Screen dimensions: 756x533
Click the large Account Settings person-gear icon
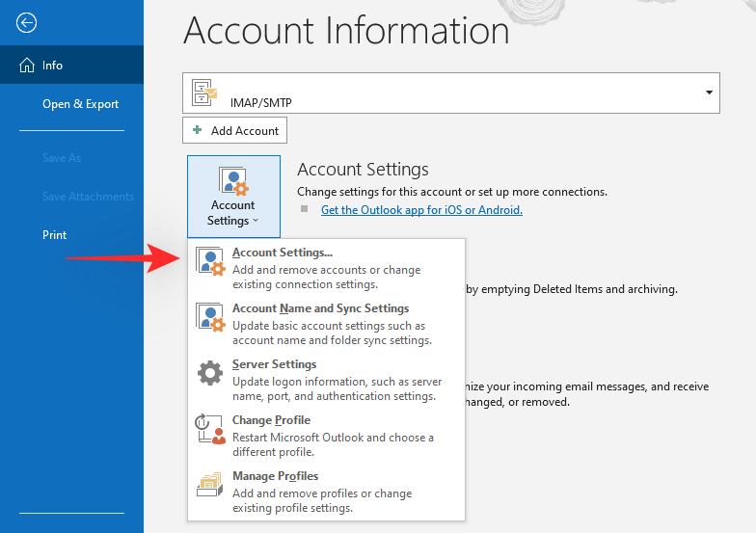point(232,181)
